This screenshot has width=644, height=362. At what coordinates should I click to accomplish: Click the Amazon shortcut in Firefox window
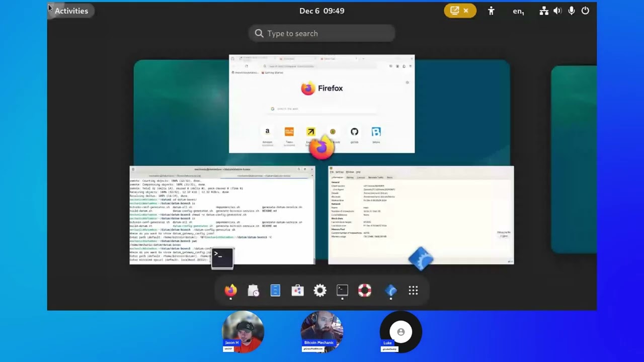coord(267,132)
